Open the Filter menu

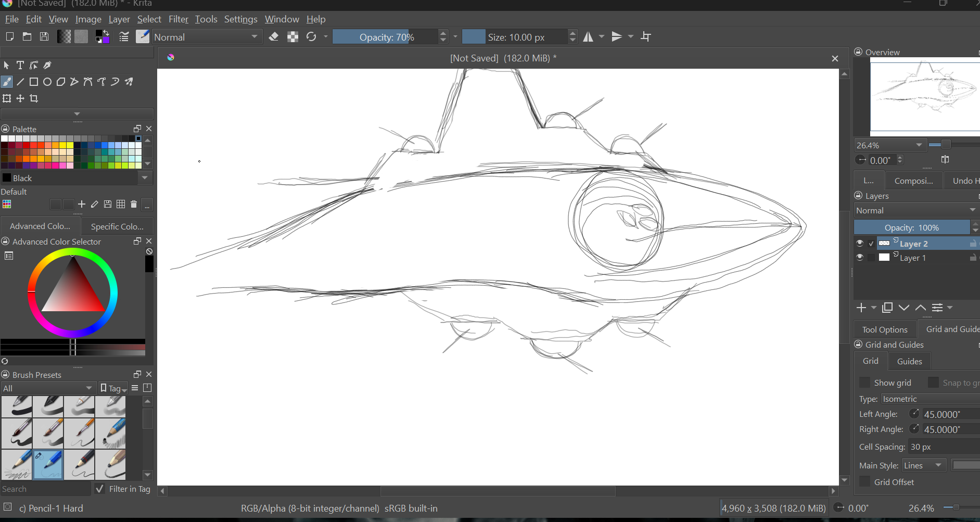[178, 19]
